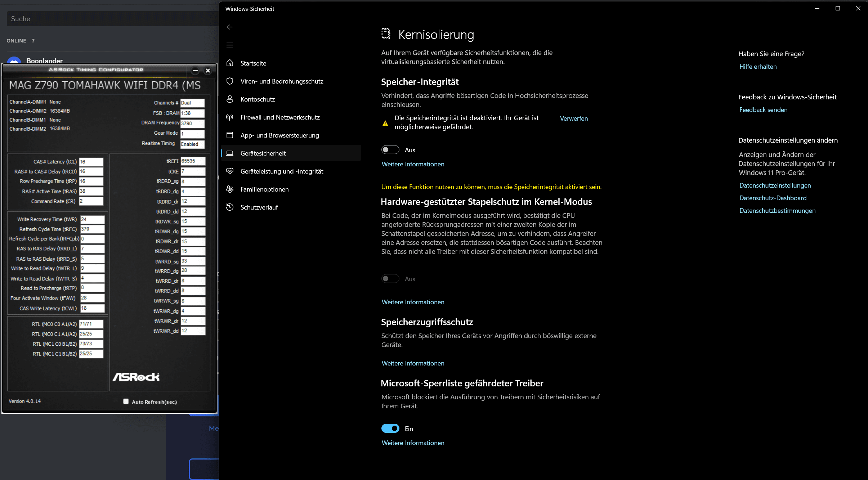Viewport: 868px width, 480px height.
Task: Open Geräteleistung und -integrität
Action: tap(291, 171)
